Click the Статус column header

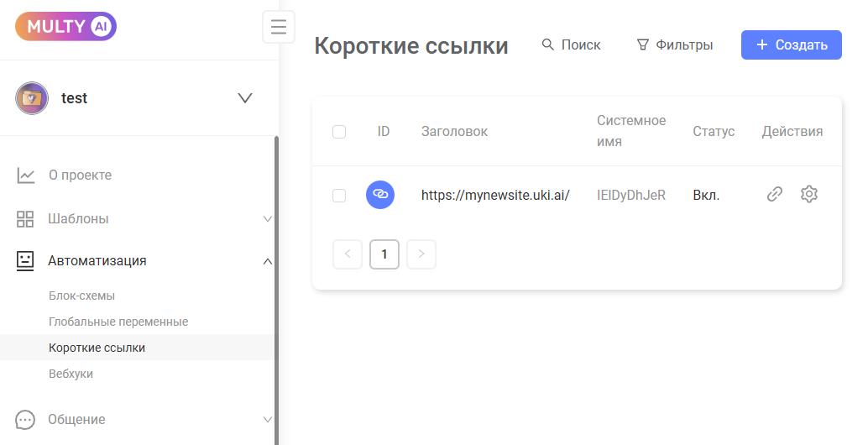714,132
